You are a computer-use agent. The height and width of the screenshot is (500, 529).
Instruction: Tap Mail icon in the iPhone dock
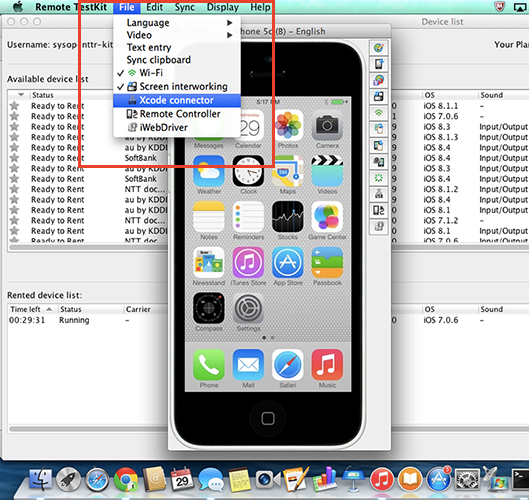248,365
